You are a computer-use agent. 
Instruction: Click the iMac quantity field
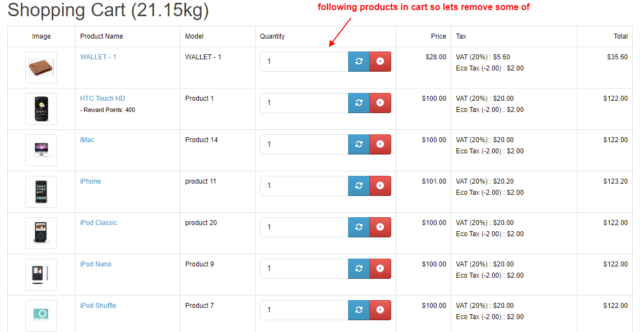[x=304, y=144]
